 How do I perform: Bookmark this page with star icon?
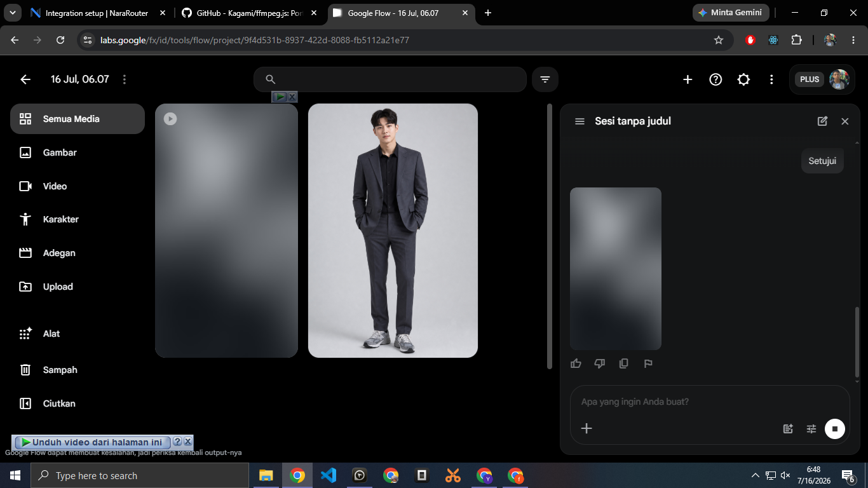pyautogui.click(x=719, y=40)
